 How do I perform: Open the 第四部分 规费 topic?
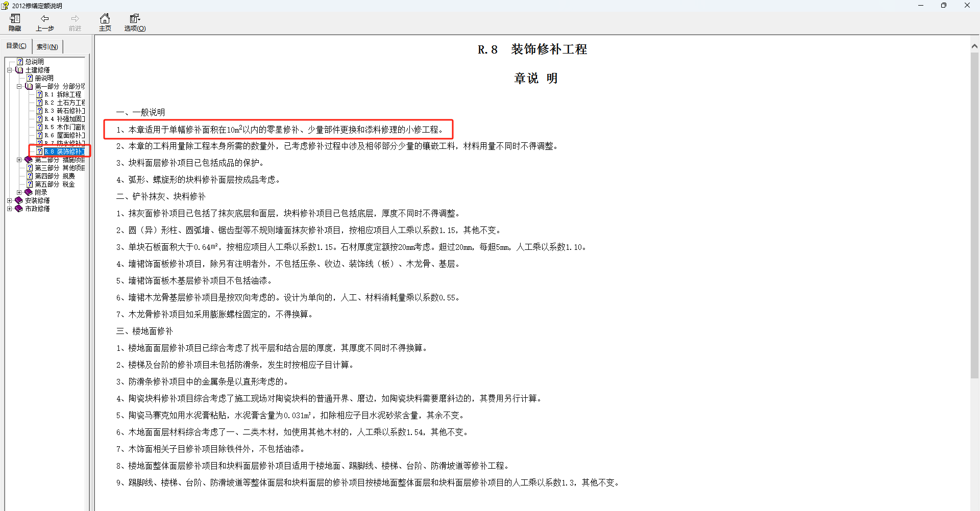point(55,176)
